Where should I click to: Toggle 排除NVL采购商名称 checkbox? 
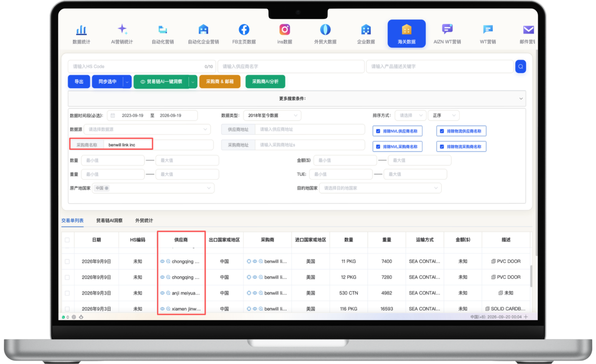[x=378, y=147]
